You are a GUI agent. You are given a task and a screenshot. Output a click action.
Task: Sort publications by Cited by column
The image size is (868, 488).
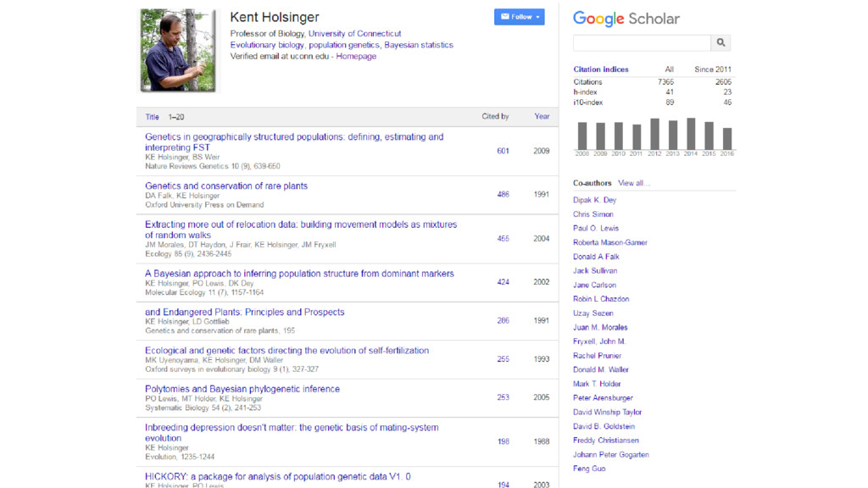(495, 117)
